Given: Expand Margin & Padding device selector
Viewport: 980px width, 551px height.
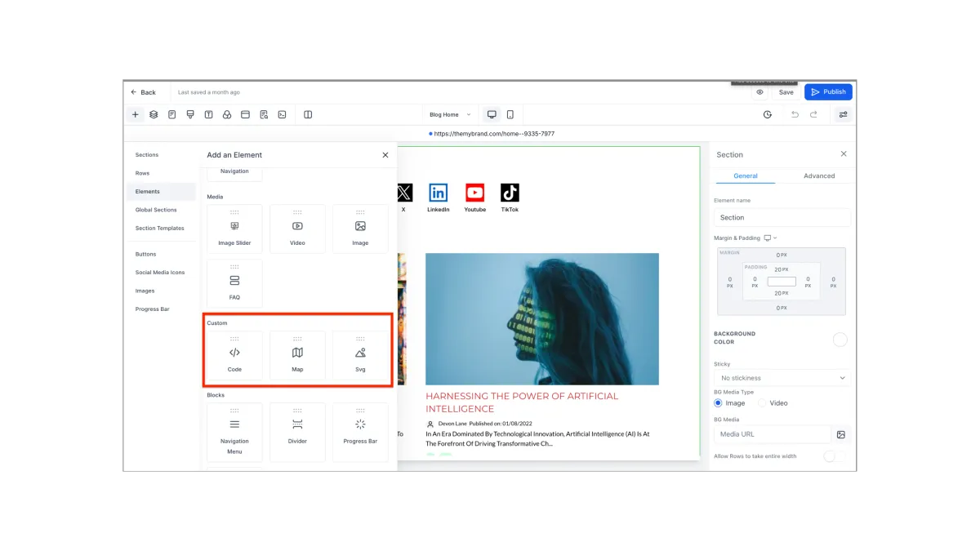Looking at the screenshot, I should coord(770,238).
